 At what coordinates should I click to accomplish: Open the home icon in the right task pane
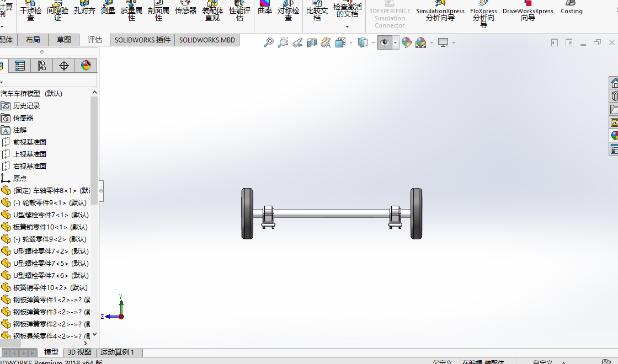614,83
